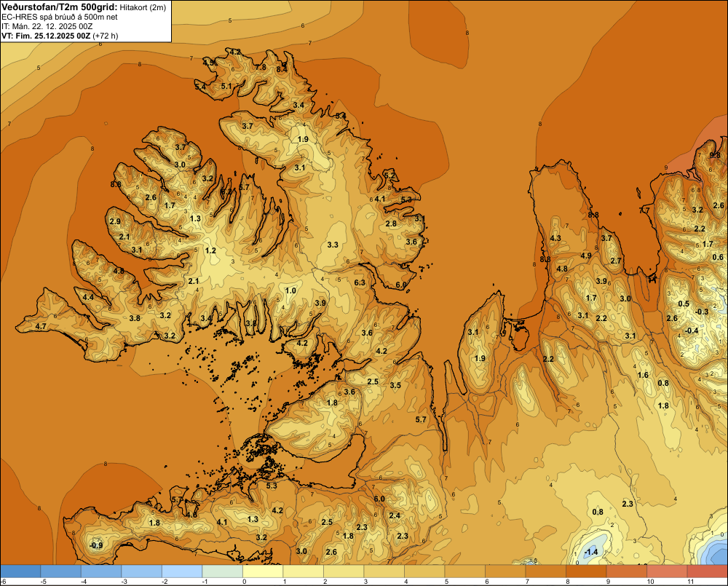Select the '4.3' temperature value

555,238
